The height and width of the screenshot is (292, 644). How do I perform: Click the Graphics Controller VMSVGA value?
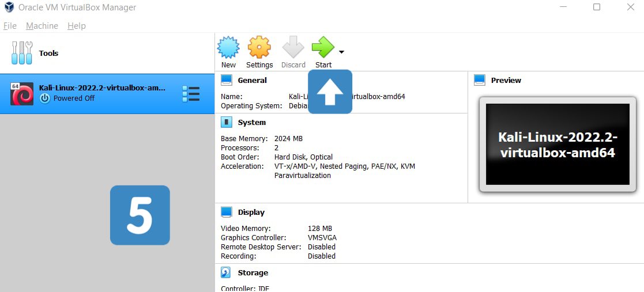[322, 237]
